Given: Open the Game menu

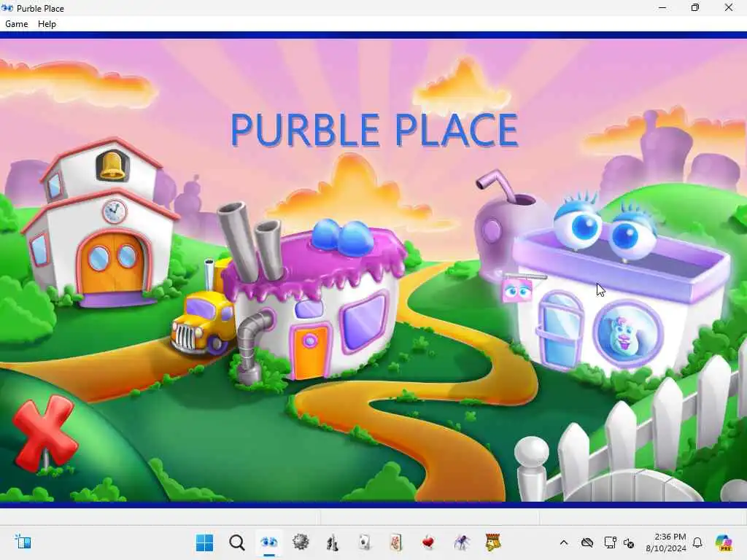Looking at the screenshot, I should pos(17,24).
